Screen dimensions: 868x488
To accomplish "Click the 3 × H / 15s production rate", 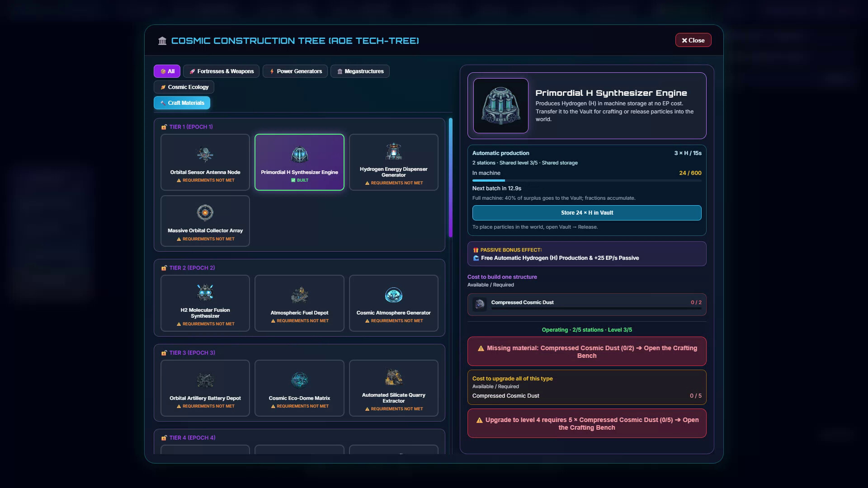I will [x=688, y=153].
